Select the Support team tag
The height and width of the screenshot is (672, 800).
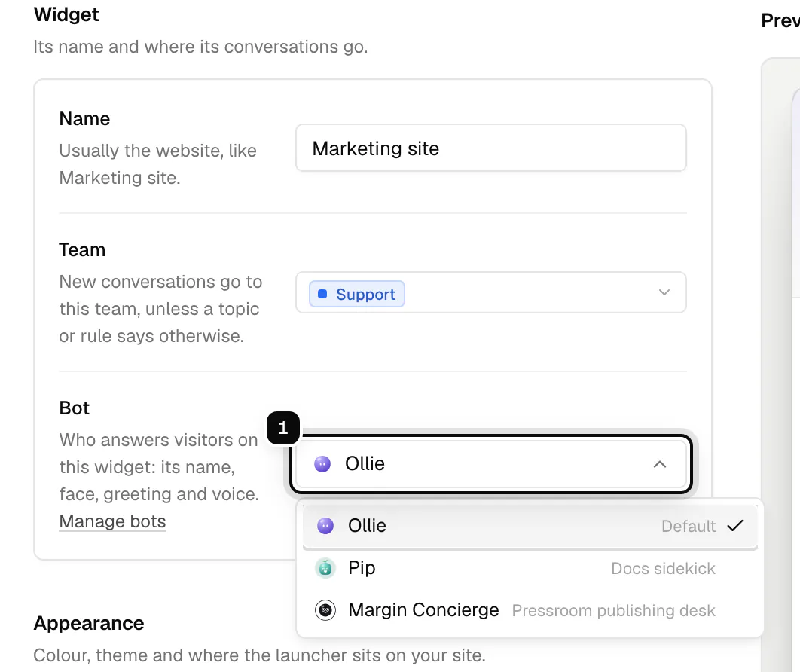[356, 294]
